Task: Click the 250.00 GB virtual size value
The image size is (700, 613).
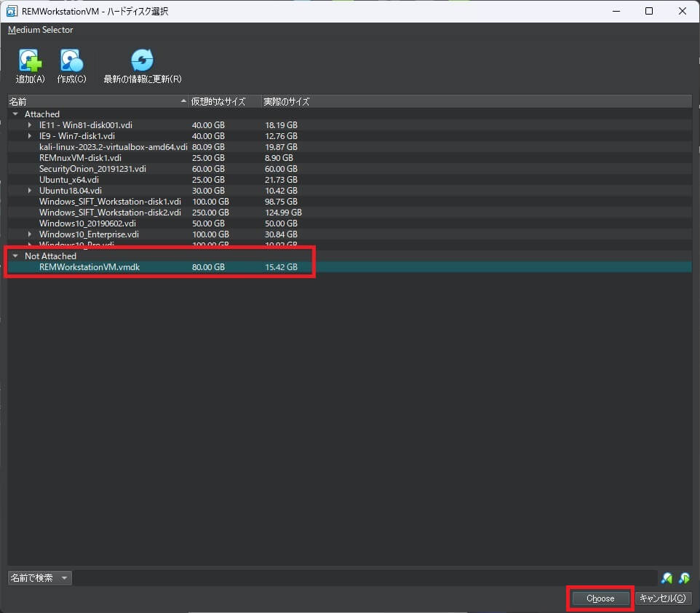Action: [211, 213]
